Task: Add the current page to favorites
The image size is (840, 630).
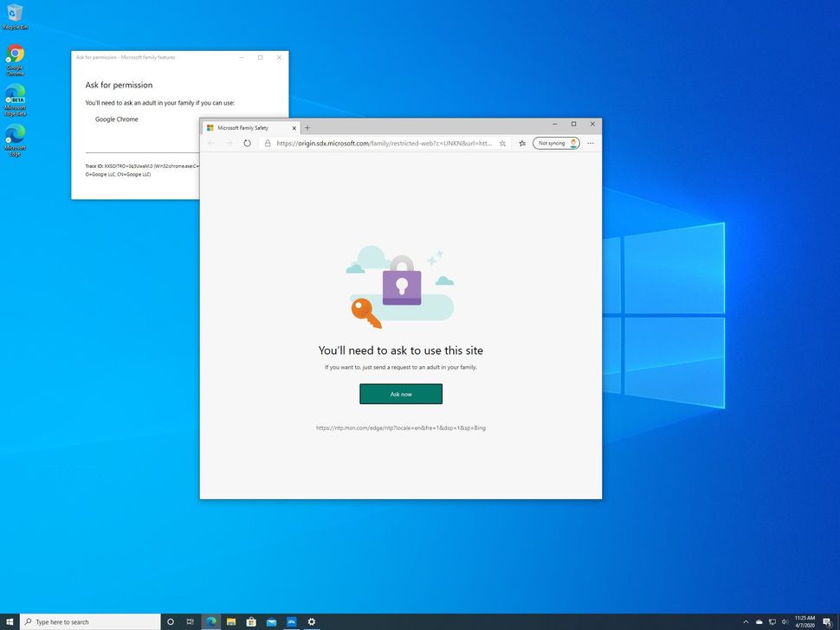Action: click(x=502, y=143)
